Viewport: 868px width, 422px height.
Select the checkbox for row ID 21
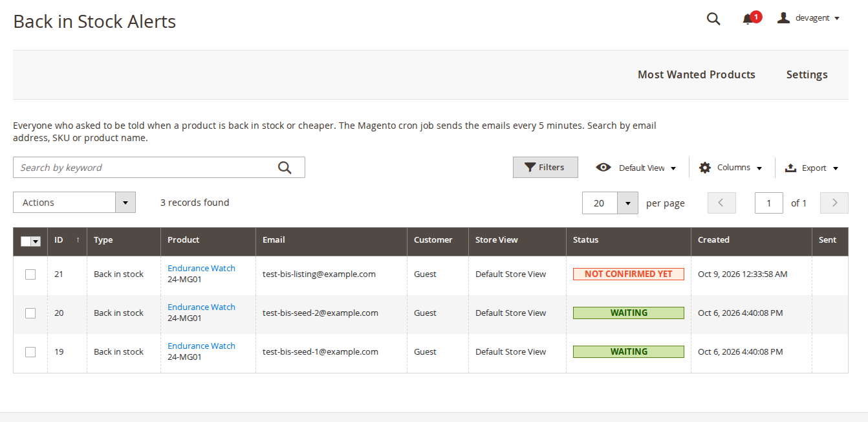click(x=30, y=274)
